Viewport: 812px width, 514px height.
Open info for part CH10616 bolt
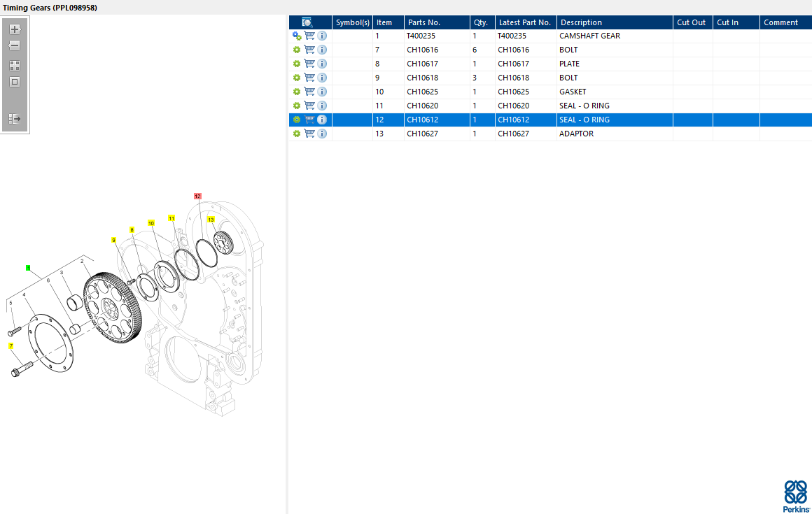pyautogui.click(x=322, y=50)
